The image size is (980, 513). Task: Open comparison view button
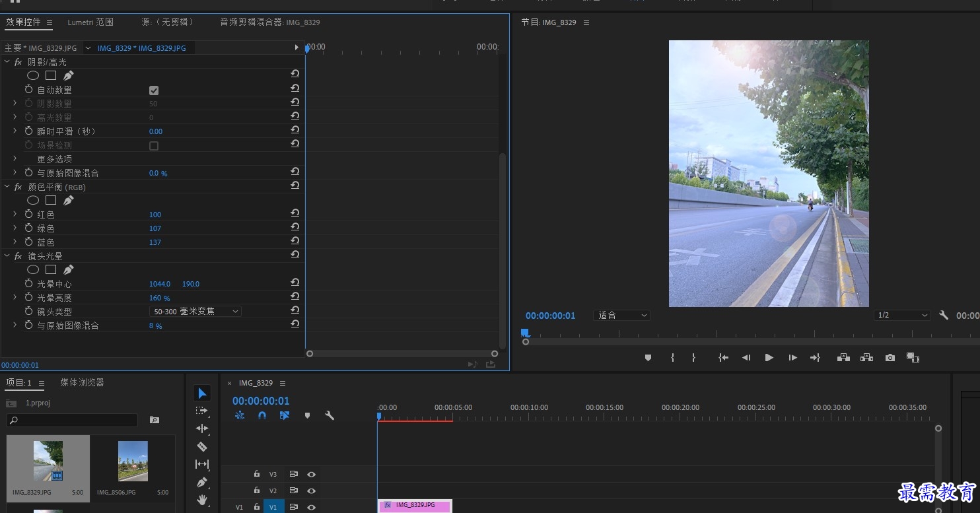pyautogui.click(x=913, y=358)
